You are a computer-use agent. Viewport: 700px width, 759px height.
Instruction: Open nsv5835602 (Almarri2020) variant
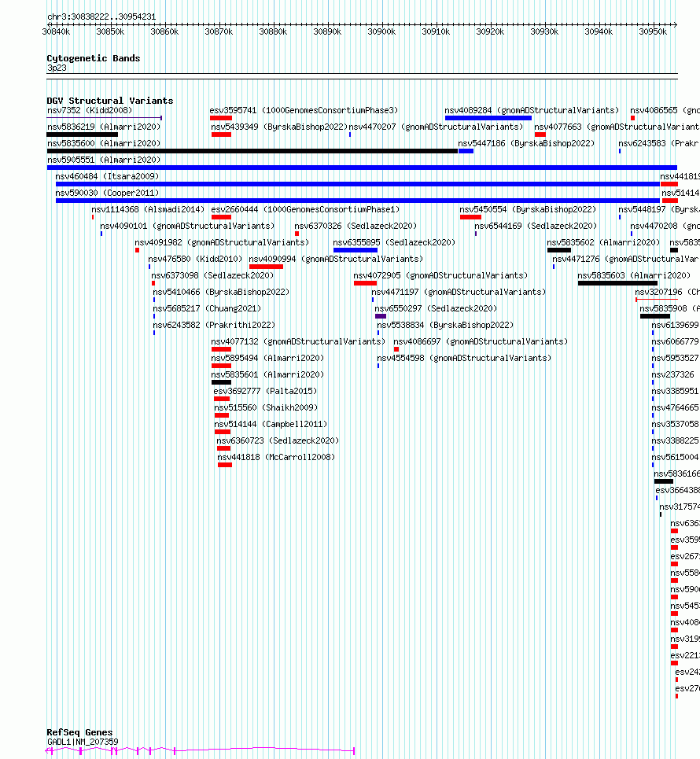[x=603, y=242]
